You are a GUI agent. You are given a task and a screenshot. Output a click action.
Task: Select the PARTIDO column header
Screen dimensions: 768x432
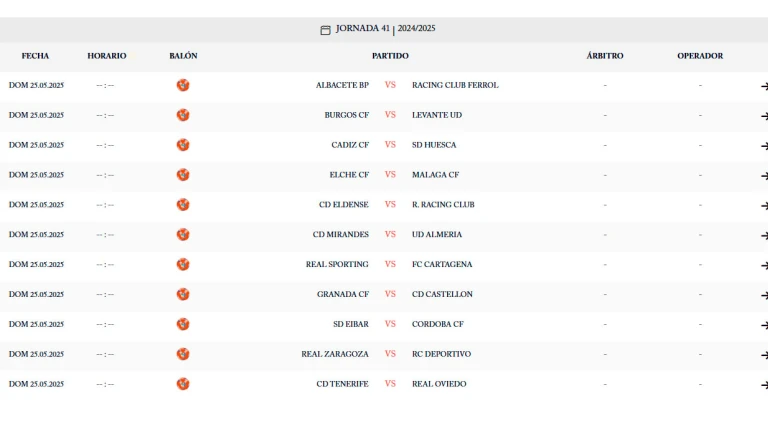[390, 56]
